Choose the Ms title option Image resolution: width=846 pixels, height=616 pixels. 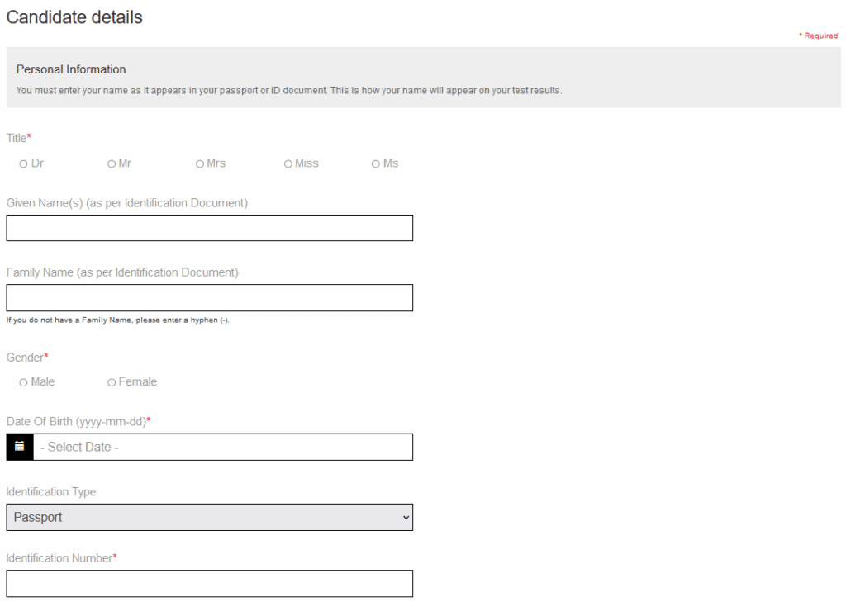pyautogui.click(x=376, y=164)
